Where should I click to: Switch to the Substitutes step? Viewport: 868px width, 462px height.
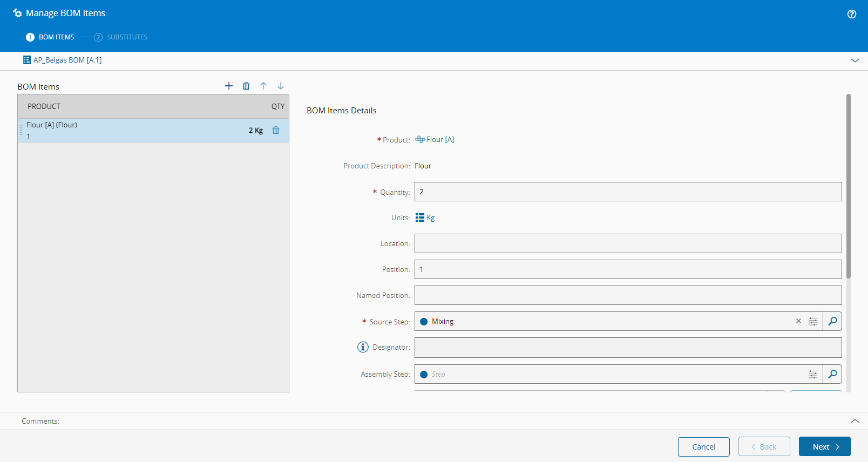[x=126, y=37]
